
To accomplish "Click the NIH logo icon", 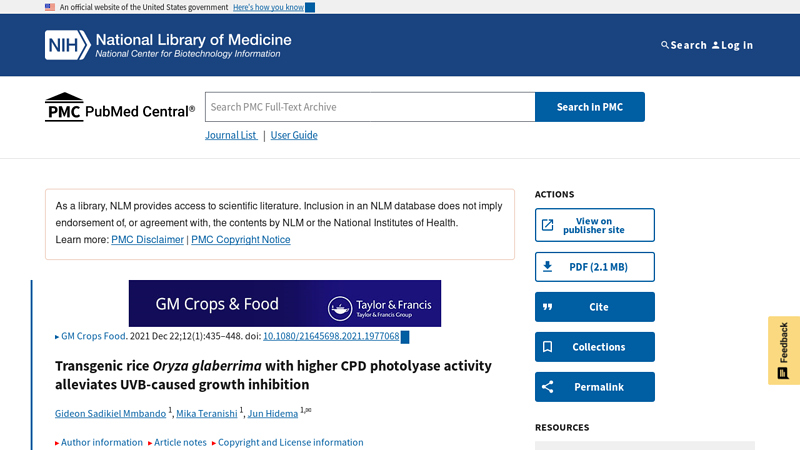I will click(67, 44).
